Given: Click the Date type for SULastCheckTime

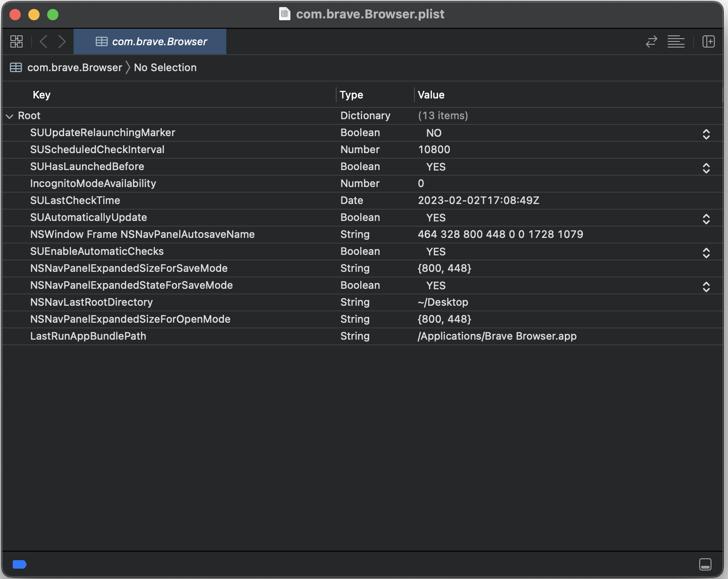Looking at the screenshot, I should 352,201.
